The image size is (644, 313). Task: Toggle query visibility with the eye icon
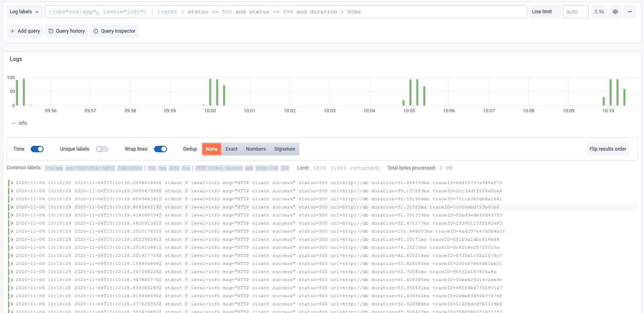pos(615,12)
